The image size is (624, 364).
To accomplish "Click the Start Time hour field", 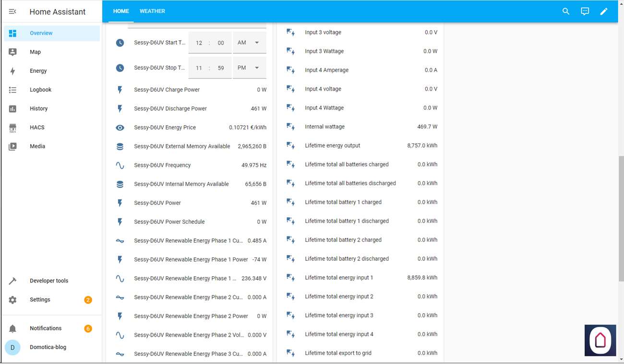I will [x=199, y=43].
